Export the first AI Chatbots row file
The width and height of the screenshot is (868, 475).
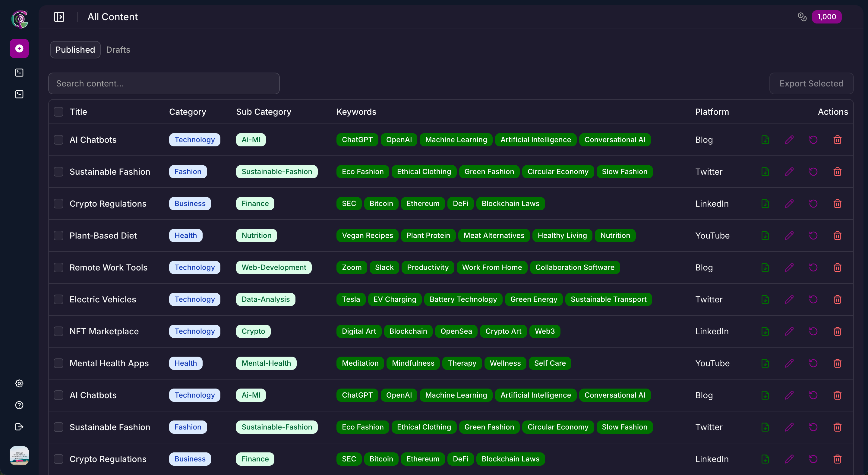(765, 140)
